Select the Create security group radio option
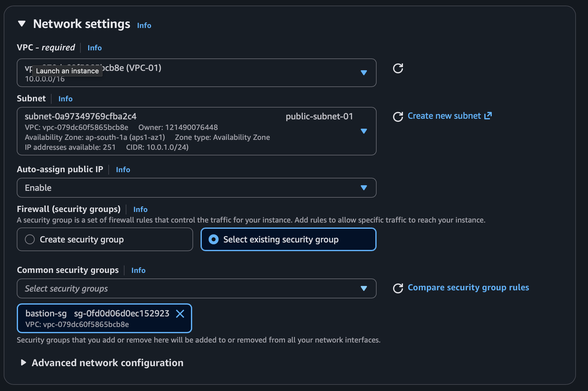 pyautogui.click(x=30, y=239)
